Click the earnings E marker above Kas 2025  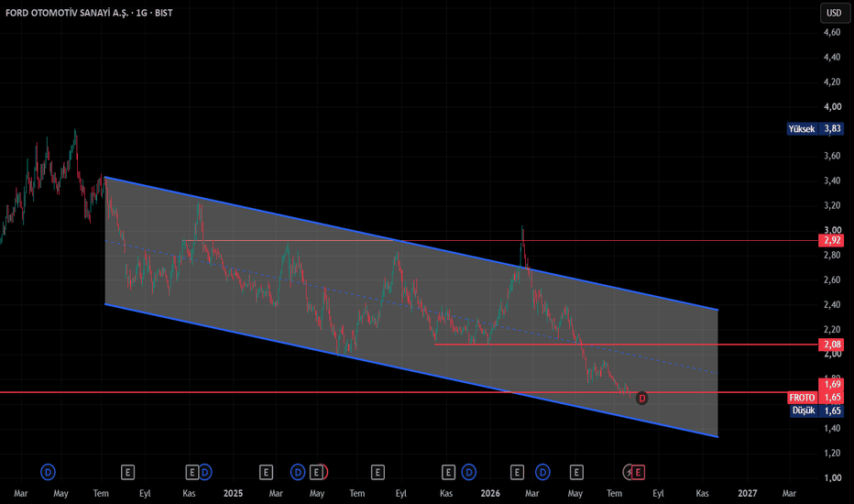point(448,472)
